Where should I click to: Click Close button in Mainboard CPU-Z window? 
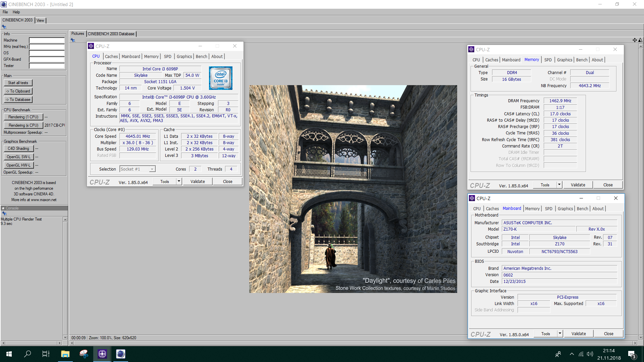[x=608, y=334]
